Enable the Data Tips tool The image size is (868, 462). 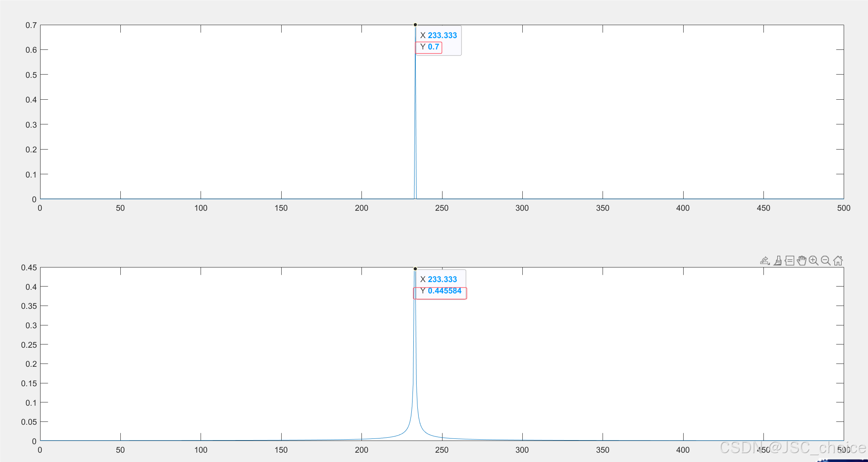[789, 261]
